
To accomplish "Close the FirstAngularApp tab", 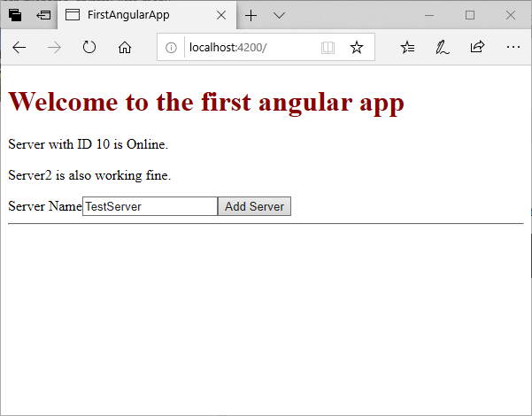I will point(221,15).
